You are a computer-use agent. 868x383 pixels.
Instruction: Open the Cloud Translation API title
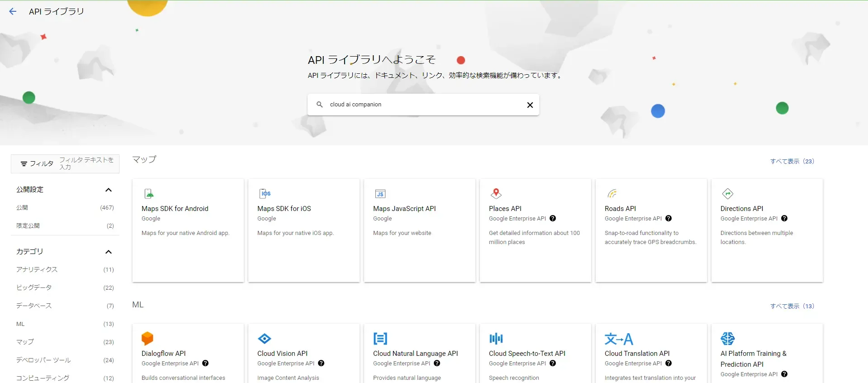click(x=637, y=354)
